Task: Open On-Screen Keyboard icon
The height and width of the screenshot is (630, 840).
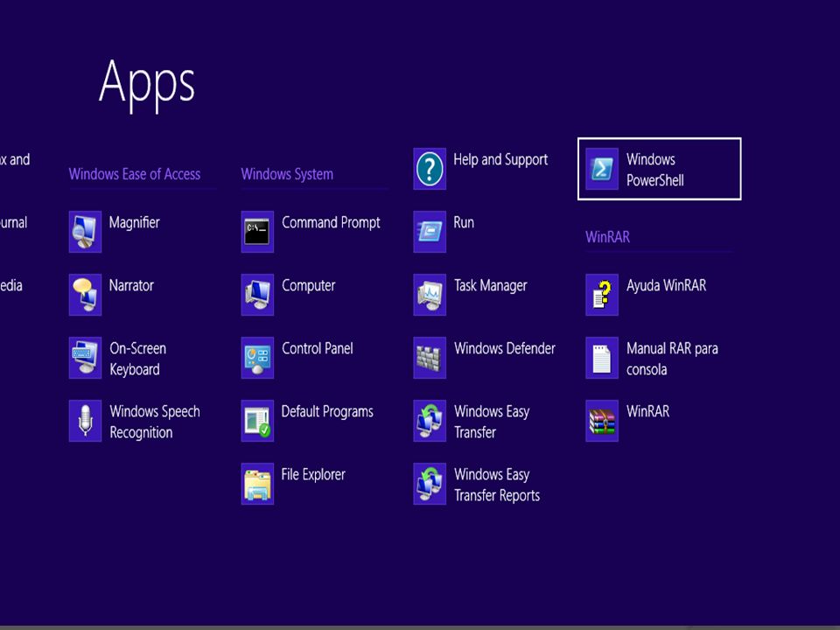Action: [x=85, y=357]
